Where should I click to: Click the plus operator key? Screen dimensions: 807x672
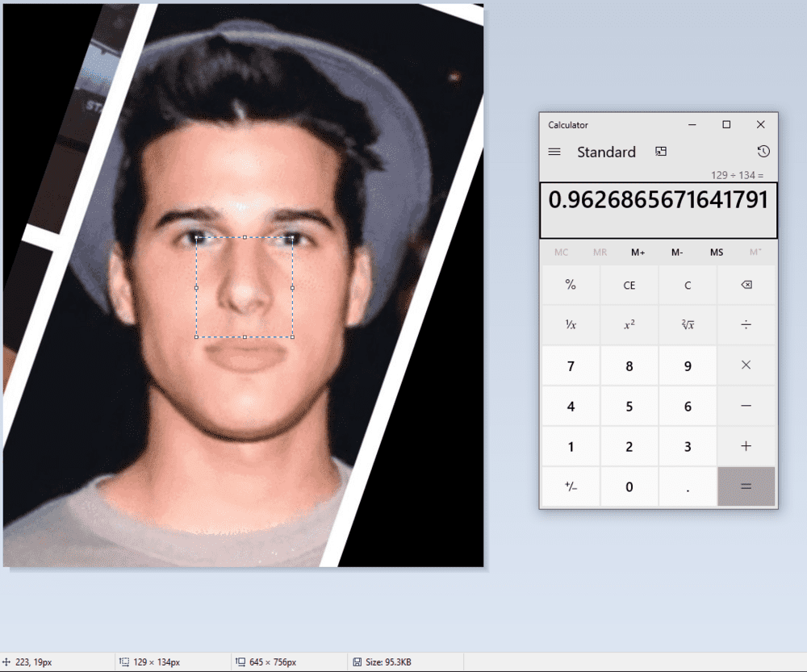point(746,446)
